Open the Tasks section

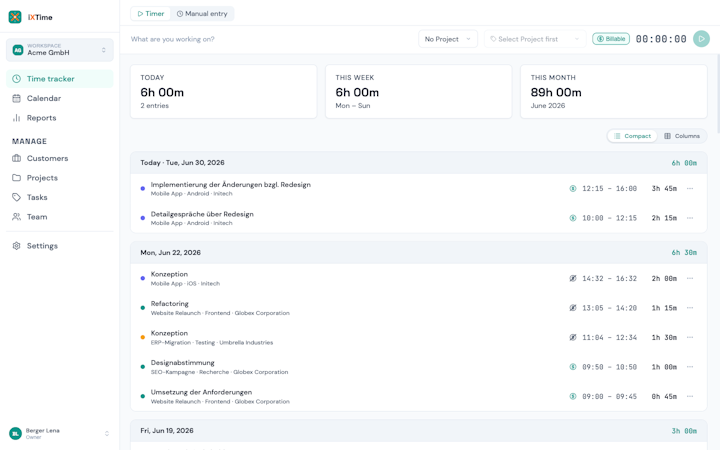[60, 197]
